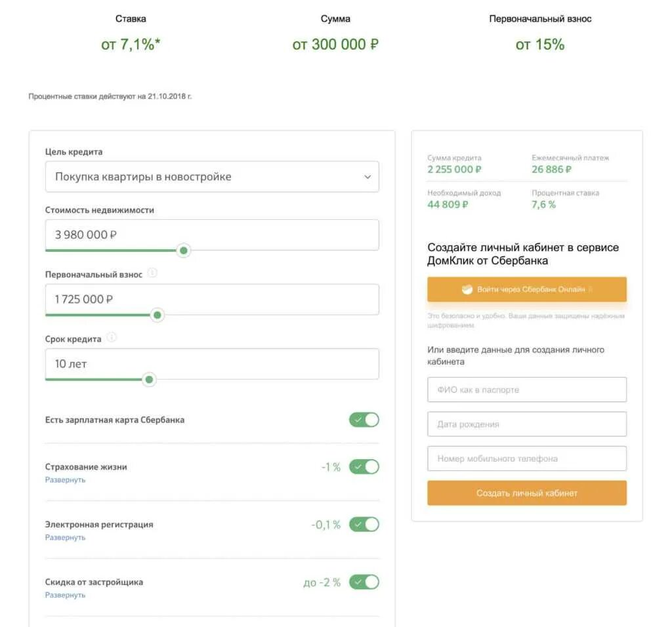
Task: Select Номер мобильного телефона field
Action: coord(527,459)
